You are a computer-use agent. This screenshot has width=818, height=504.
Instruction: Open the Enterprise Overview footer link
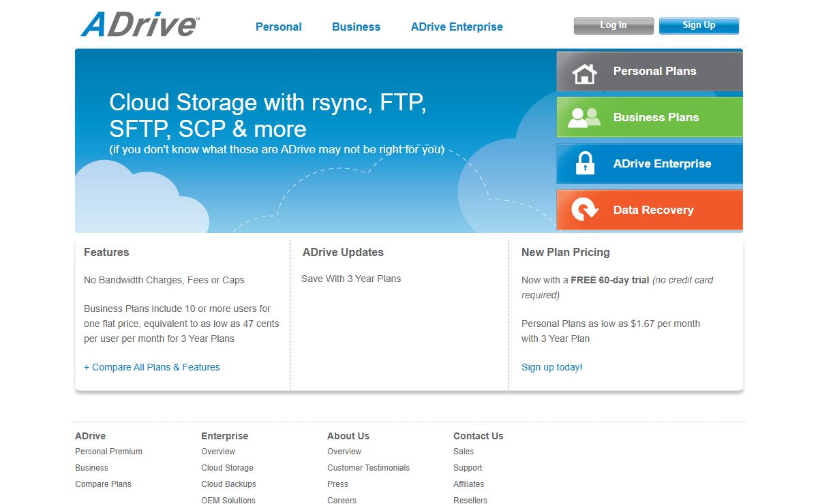pyautogui.click(x=218, y=452)
